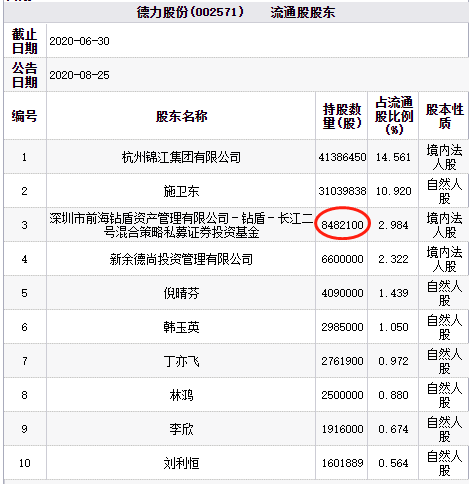Select shareholder 丁亦飞
The width and height of the screenshot is (474, 484).
[x=181, y=361]
